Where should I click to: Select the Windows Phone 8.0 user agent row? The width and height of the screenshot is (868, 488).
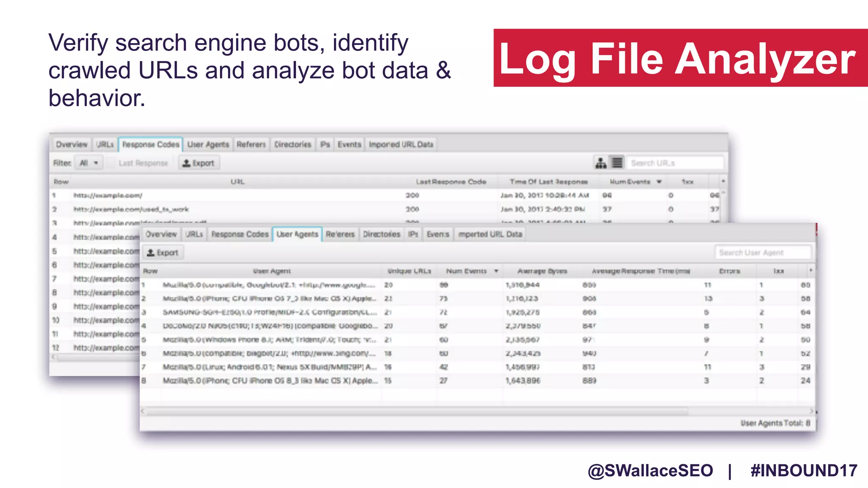[478, 340]
